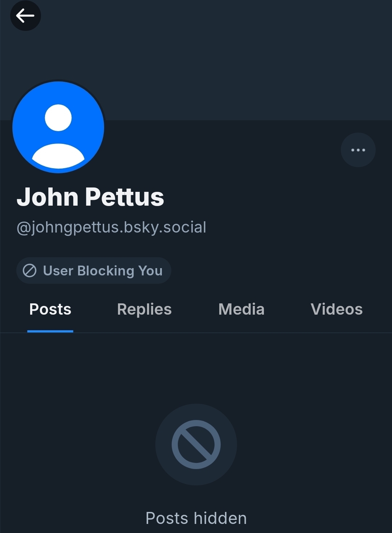Open the Media tab
The height and width of the screenshot is (533, 392).
(x=241, y=310)
